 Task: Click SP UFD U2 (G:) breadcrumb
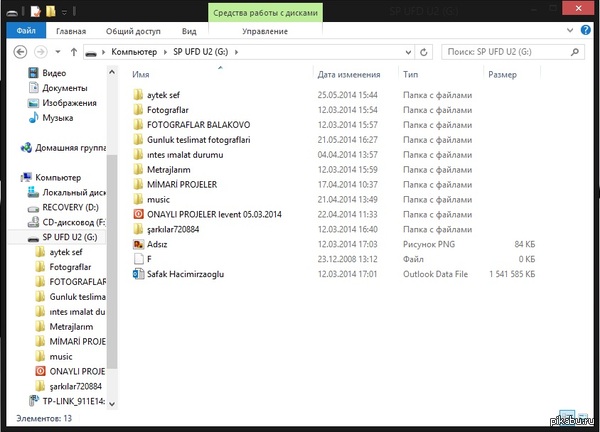pyautogui.click(x=201, y=52)
